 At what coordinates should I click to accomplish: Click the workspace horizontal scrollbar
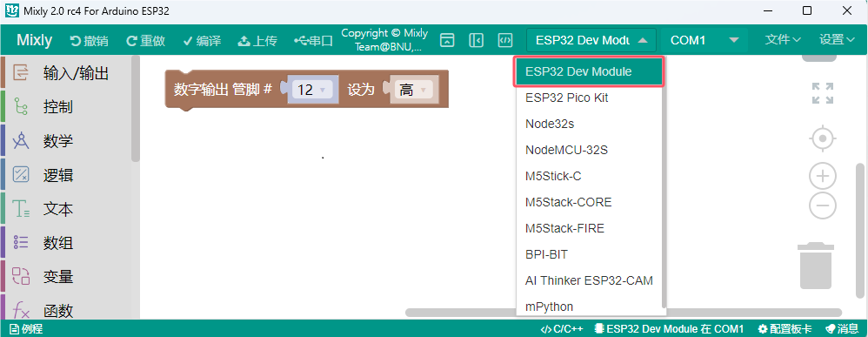point(624,313)
